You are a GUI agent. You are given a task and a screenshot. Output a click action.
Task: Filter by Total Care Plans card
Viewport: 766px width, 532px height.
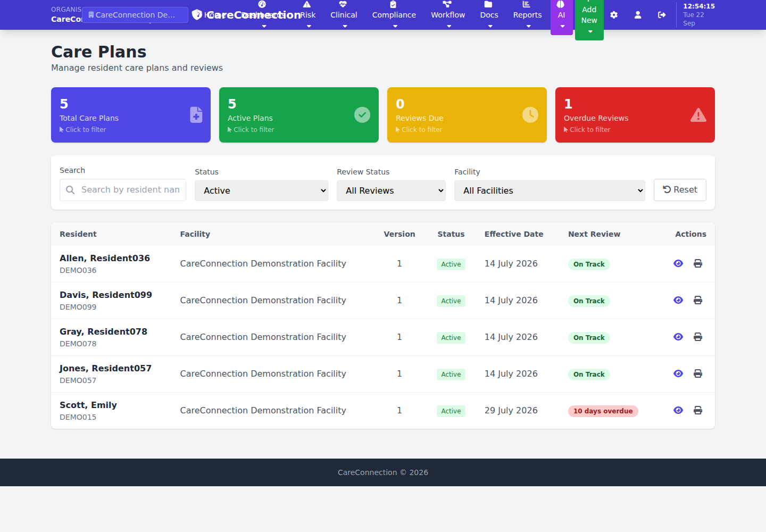131,115
